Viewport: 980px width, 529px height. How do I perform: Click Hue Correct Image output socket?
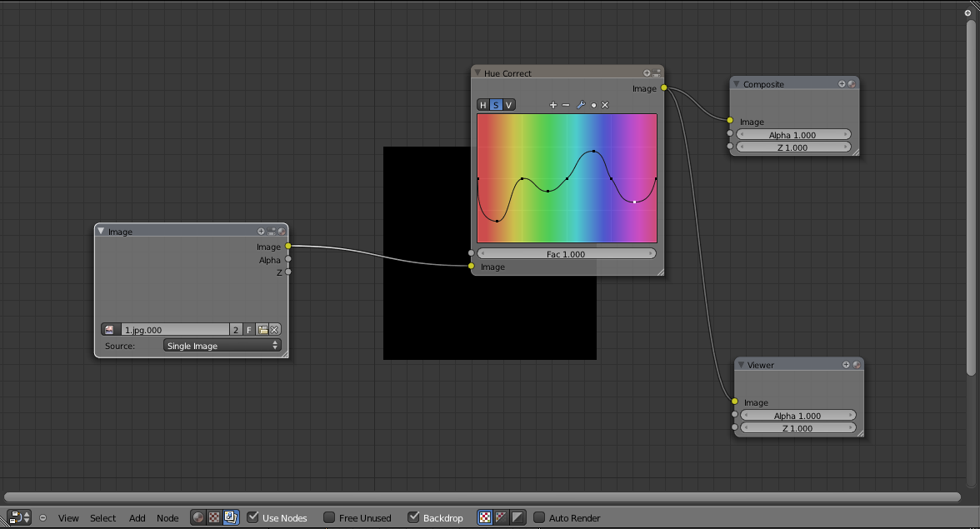tap(663, 87)
